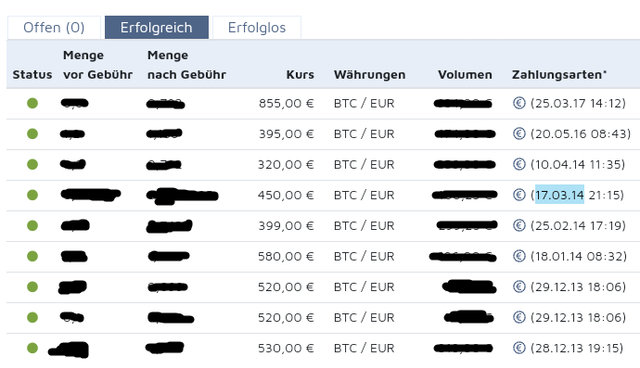The width and height of the screenshot is (640, 368).
Task: Click euro icon for the 18.01.14 trade
Action: (x=519, y=256)
